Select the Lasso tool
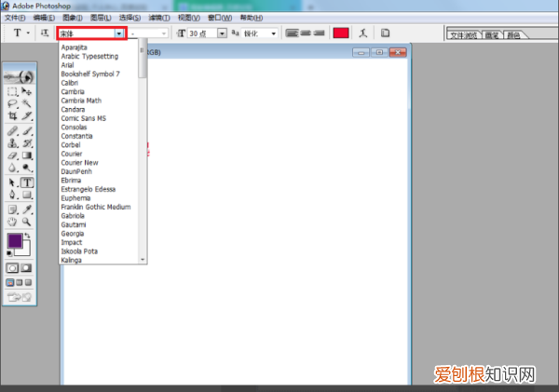 click(x=12, y=103)
